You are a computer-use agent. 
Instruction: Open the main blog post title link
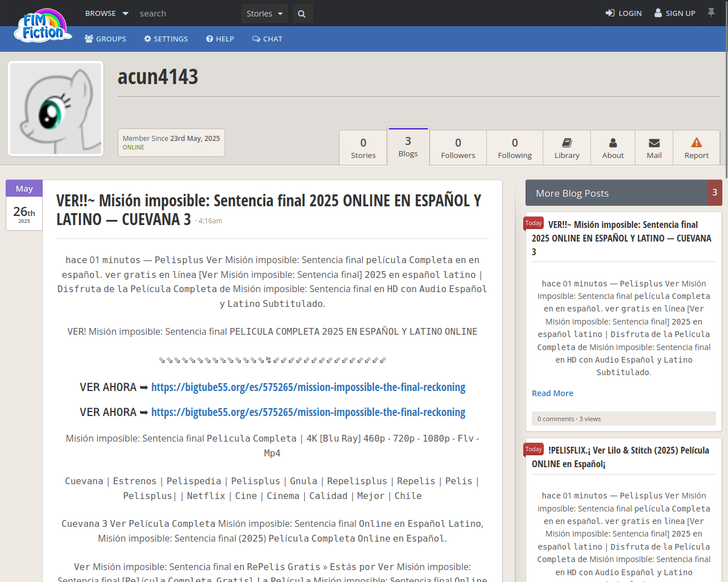[x=268, y=210]
